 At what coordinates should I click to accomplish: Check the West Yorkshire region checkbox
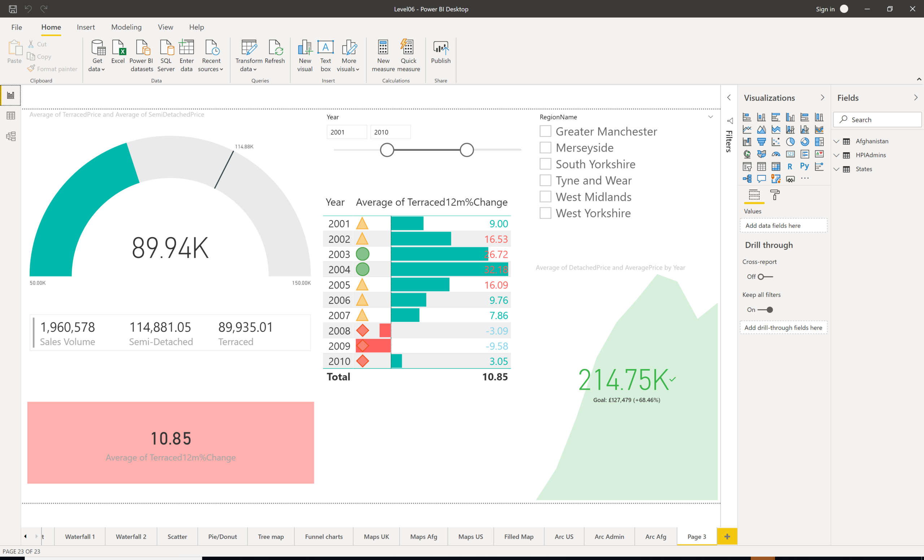[x=545, y=213]
